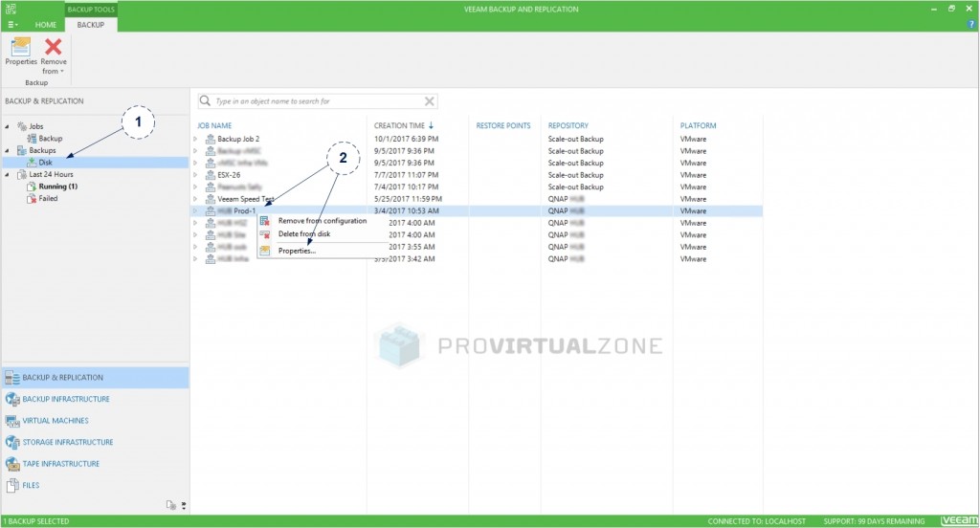
Task: Click the Properties ribbon icon
Action: click(21, 47)
